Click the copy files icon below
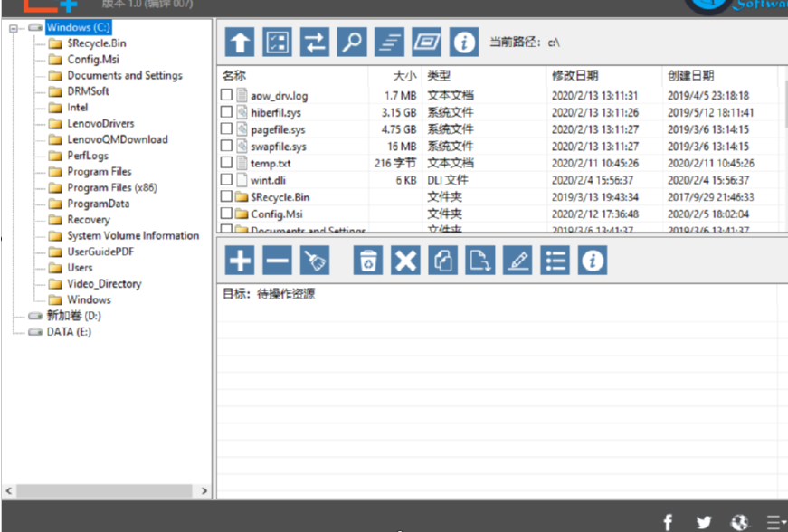The image size is (788, 532). click(442, 260)
